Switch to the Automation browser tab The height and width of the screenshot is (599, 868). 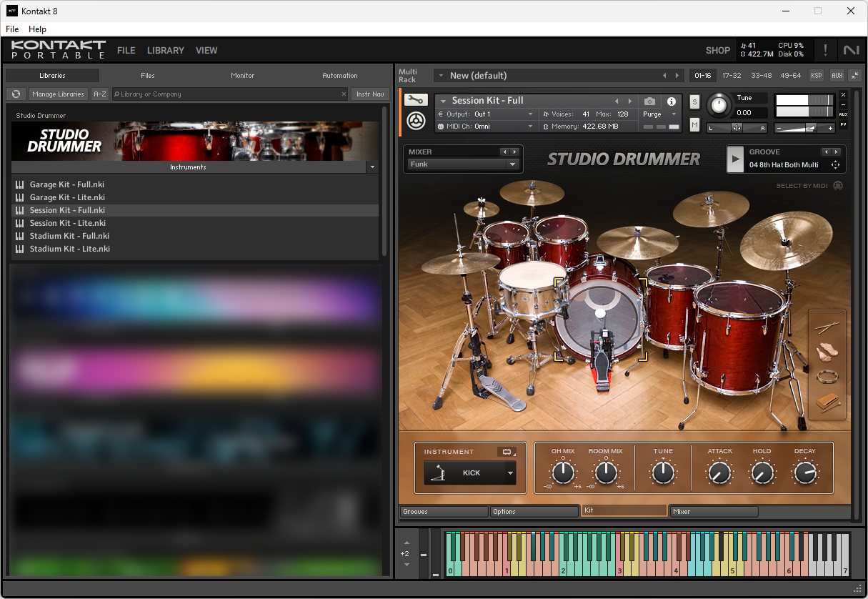click(x=340, y=75)
